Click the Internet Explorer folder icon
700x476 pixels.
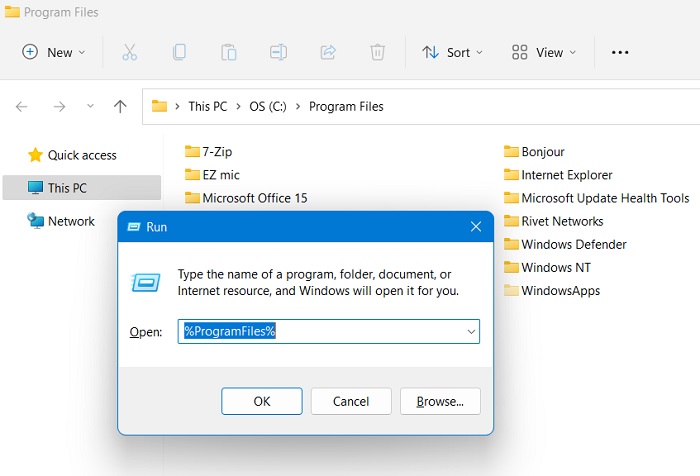click(x=511, y=175)
